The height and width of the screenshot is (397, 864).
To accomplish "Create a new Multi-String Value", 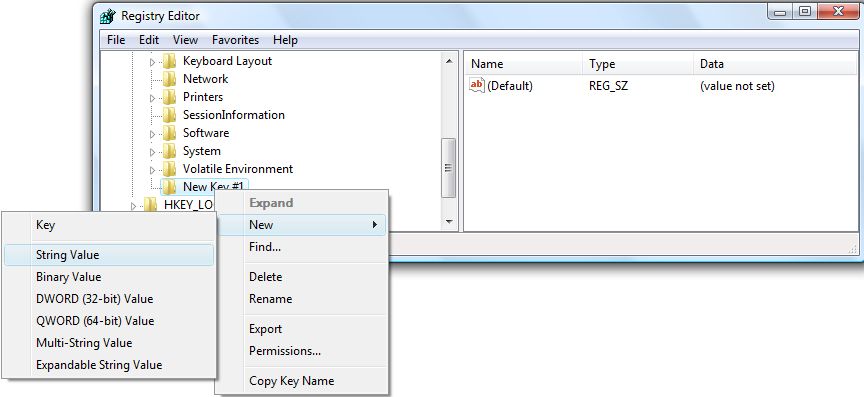I will point(109,343).
